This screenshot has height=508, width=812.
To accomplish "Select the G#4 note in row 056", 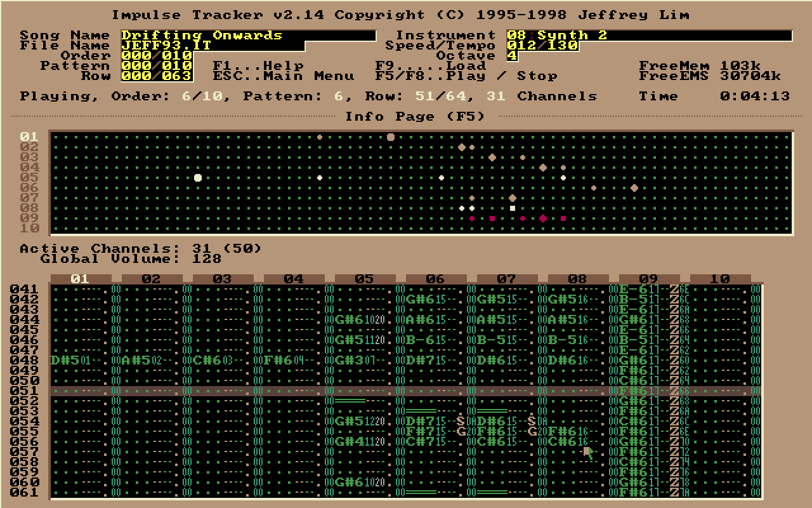I will coord(350,442).
